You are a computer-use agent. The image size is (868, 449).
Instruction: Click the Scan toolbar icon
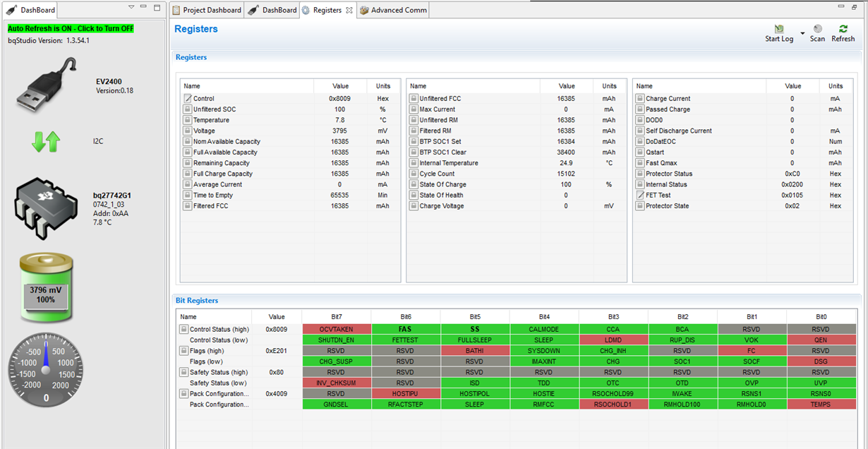[817, 29]
